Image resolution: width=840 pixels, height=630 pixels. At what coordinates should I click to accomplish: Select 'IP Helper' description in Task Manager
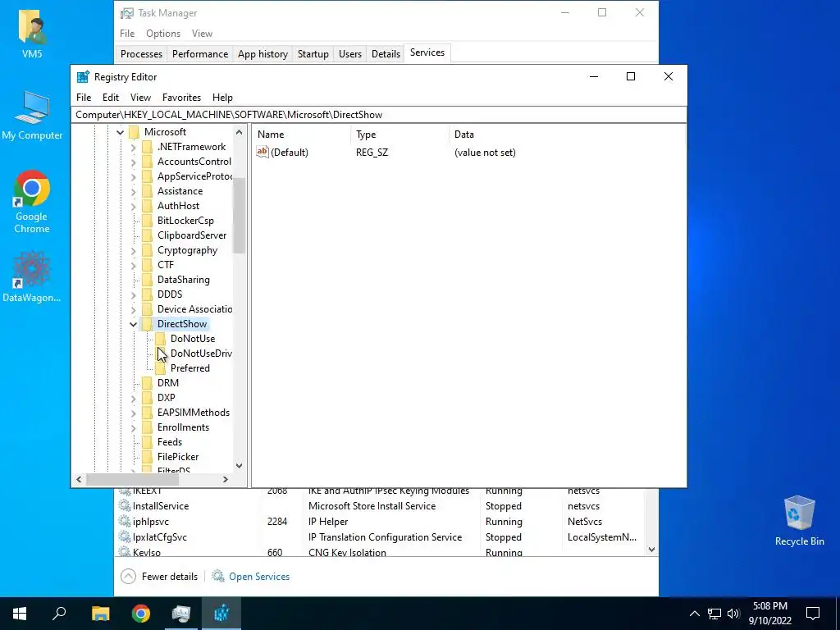point(328,521)
